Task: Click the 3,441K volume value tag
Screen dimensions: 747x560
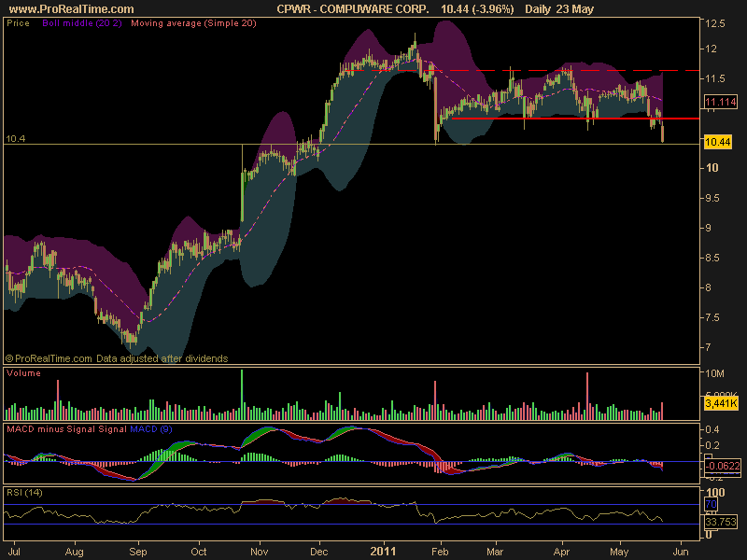Action: tap(721, 404)
